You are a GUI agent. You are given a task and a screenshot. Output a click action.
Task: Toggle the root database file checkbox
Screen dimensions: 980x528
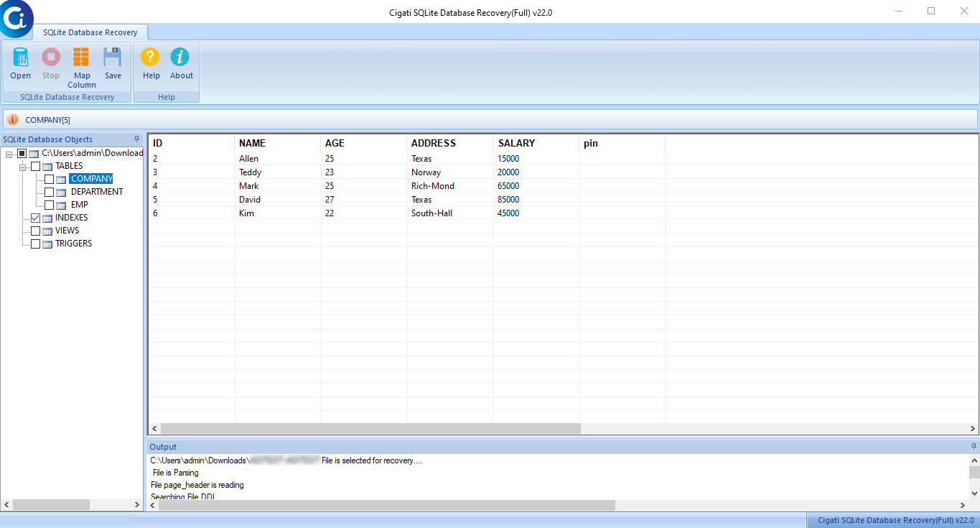[22, 153]
